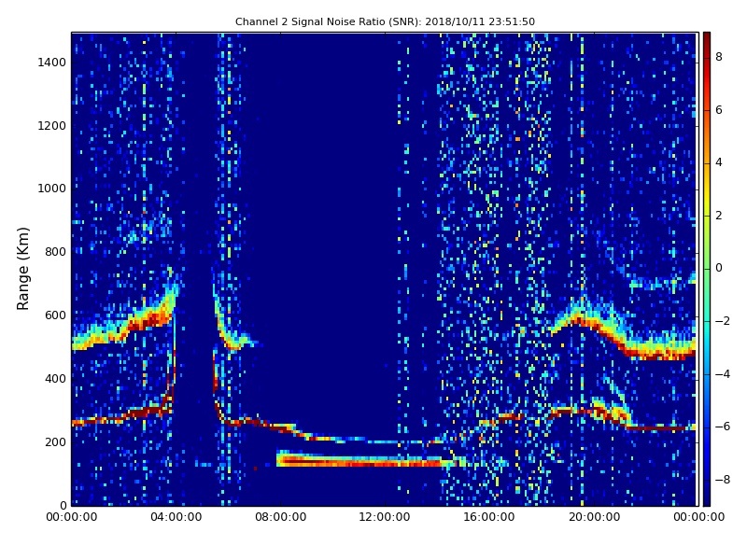Image resolution: width=747 pixels, height=560 pixels.
Task: Select the 1000 range tick label
Action: (x=52, y=189)
